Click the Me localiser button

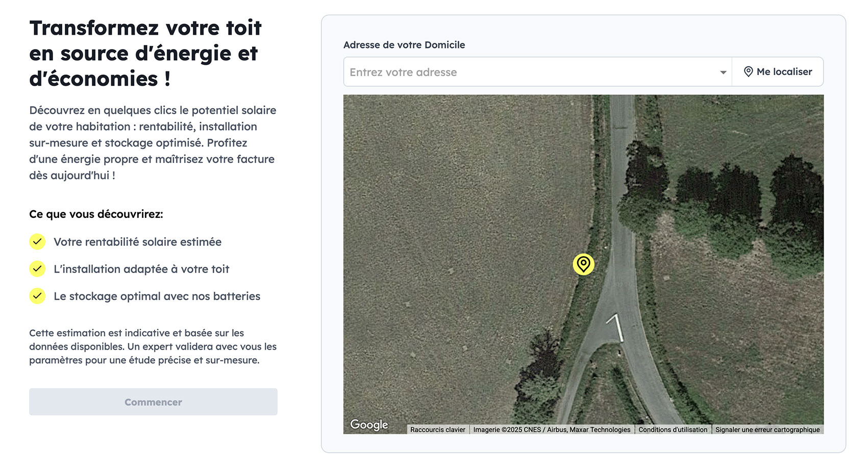pos(778,72)
